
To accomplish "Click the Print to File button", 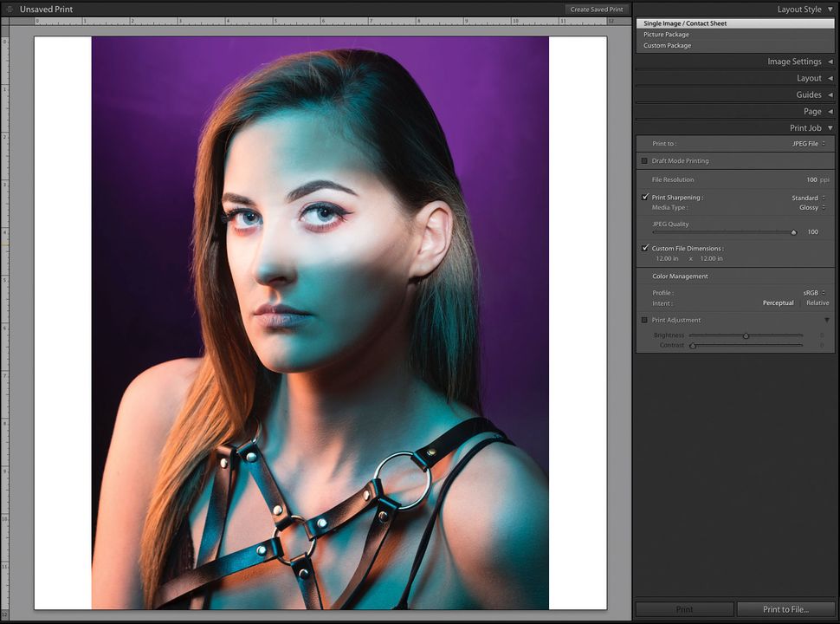I will pos(784,609).
